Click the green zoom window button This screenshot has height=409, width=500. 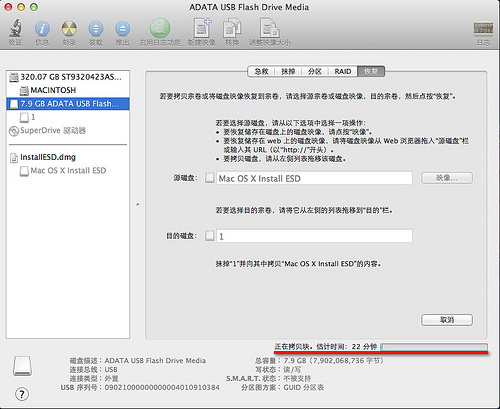[x=34, y=7]
